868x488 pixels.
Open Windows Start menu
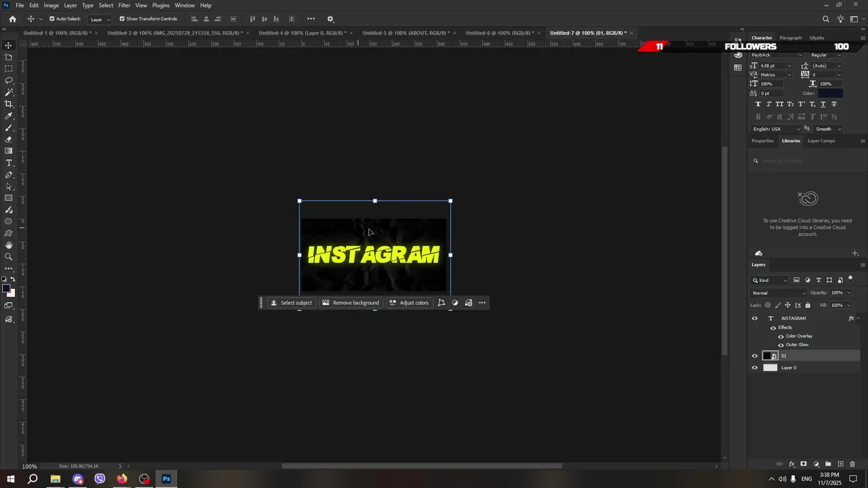coord(11,479)
